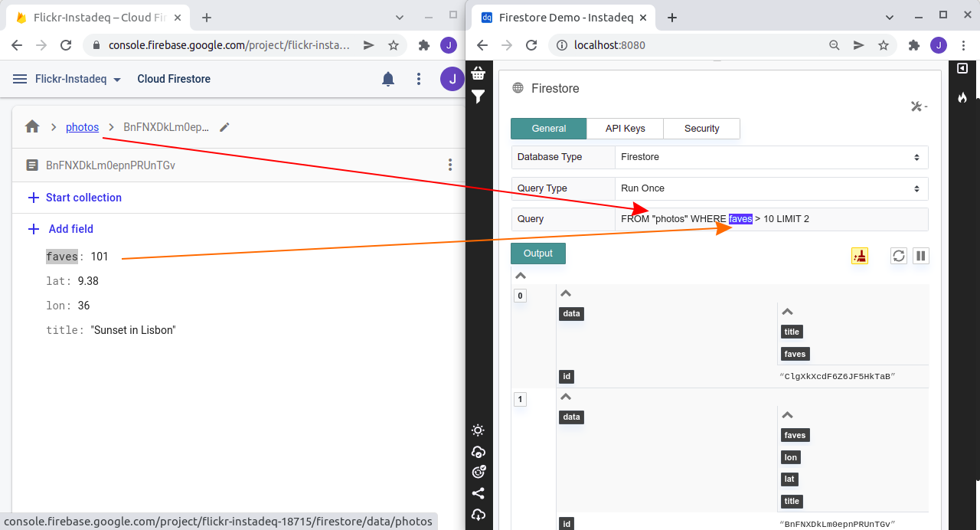Open the Chrome three-dot menu in the Instadeq window

pyautogui.click(x=963, y=45)
